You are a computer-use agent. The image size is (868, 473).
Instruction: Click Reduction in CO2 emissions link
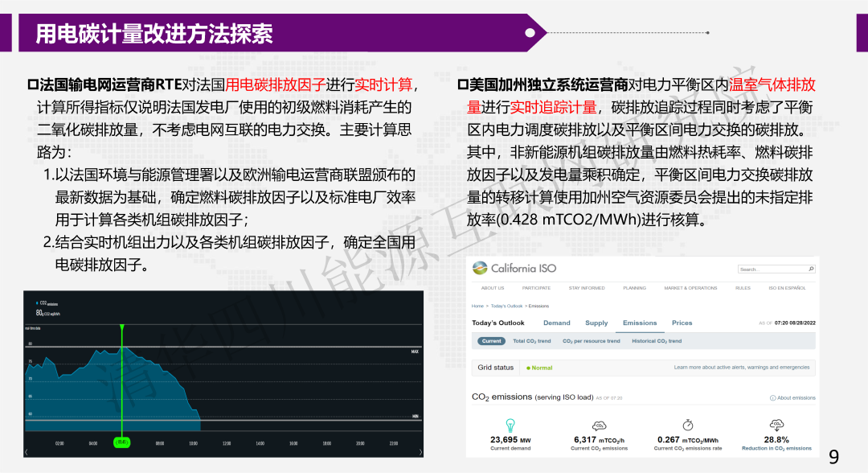[776, 449]
